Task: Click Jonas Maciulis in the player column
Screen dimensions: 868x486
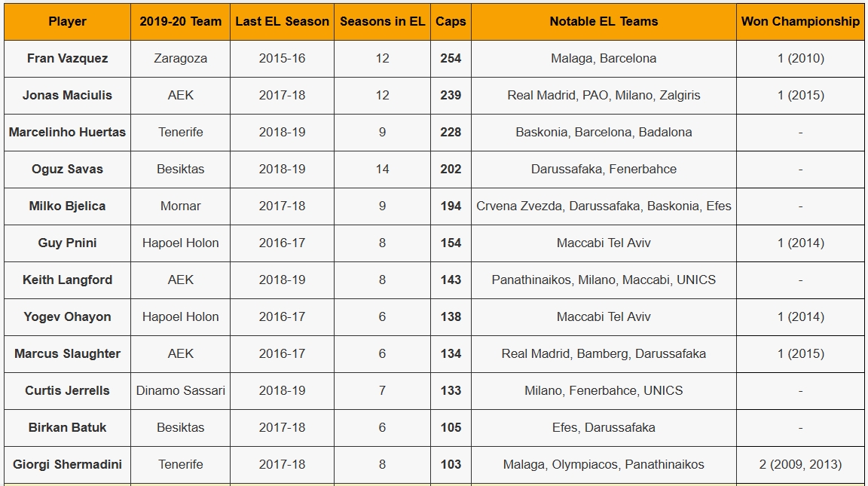Action: [67, 95]
